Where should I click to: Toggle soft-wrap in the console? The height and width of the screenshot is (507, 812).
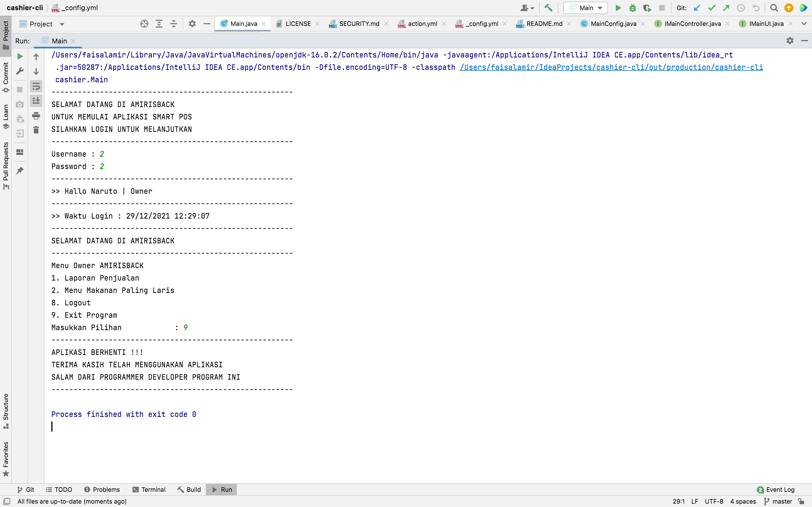36,86
